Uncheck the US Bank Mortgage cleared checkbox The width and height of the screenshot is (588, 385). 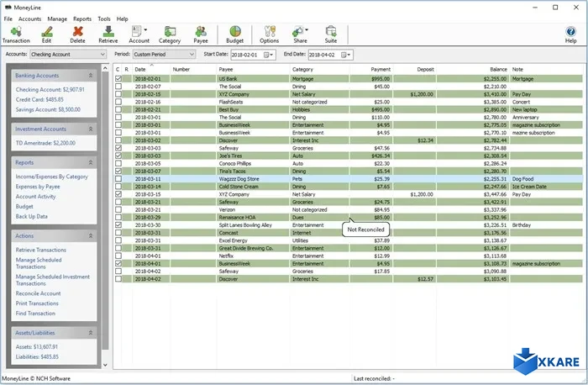click(x=118, y=79)
